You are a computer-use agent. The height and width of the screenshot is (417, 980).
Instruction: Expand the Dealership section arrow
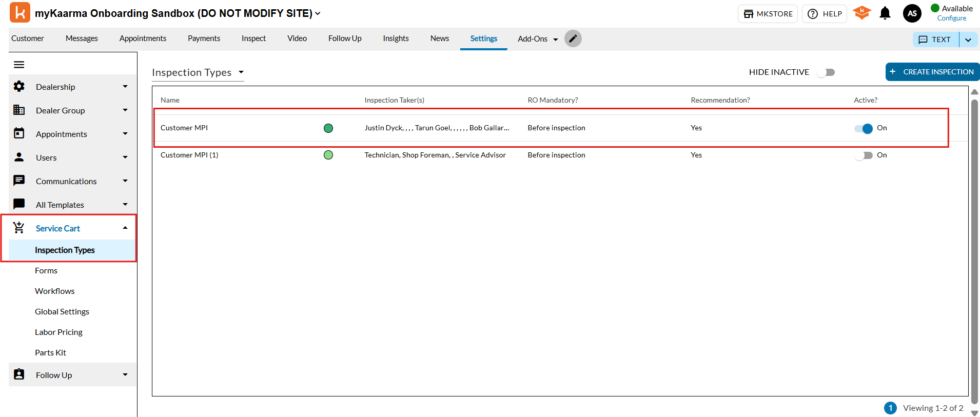tap(125, 87)
